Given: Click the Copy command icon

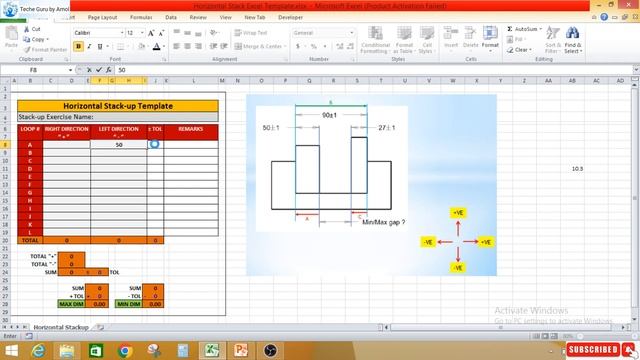Looking at the screenshot, I should [27, 39].
